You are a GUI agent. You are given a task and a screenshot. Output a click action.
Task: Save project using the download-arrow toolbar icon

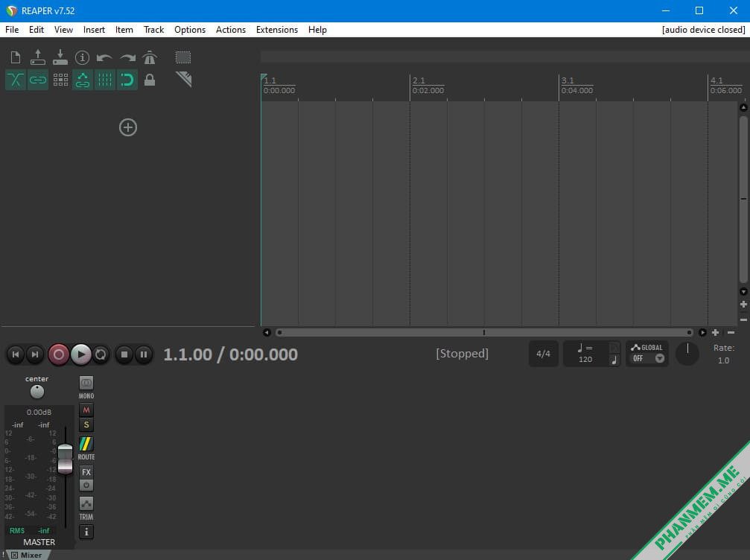60,57
